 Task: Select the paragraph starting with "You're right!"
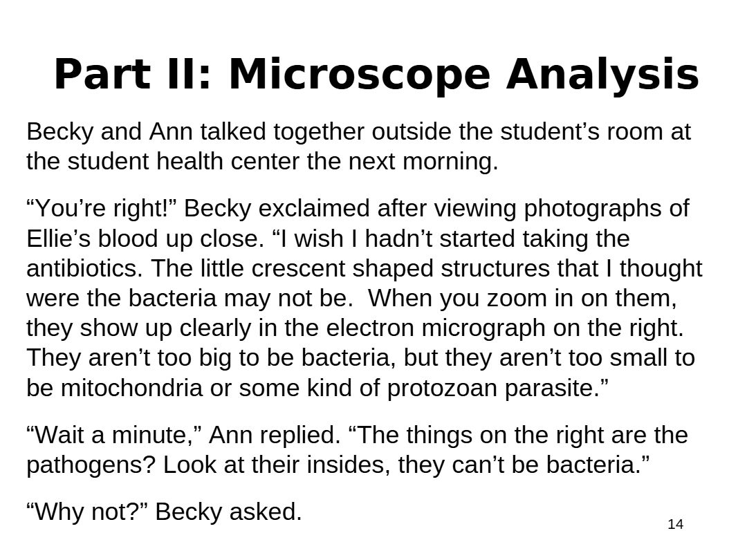coord(364,298)
